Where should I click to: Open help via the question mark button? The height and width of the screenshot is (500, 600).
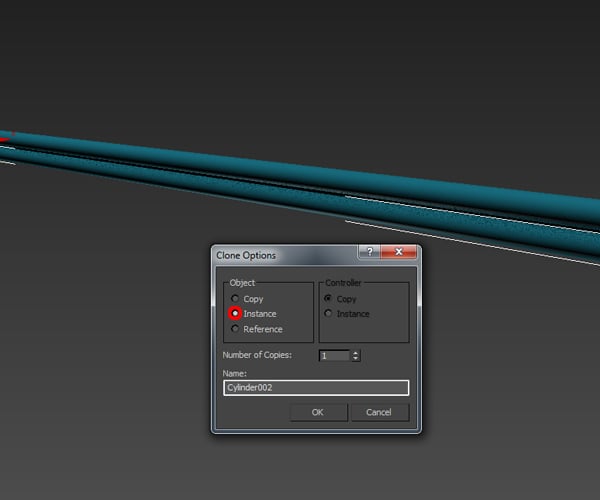370,252
